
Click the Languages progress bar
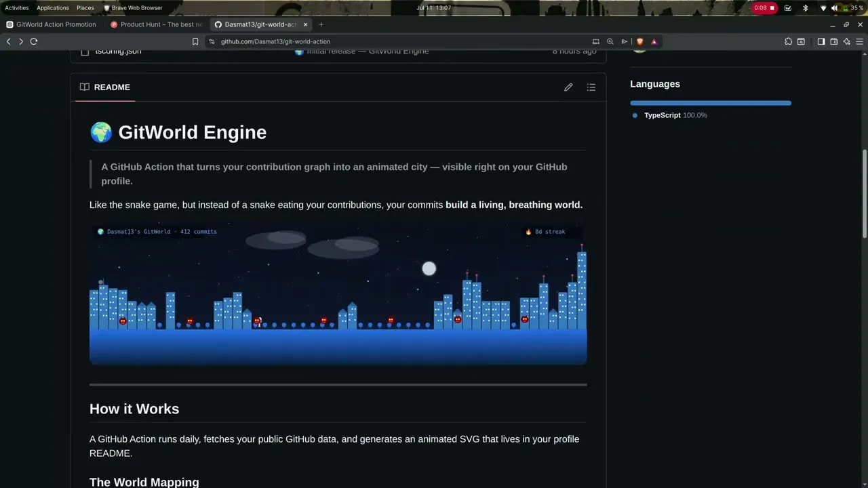(711, 103)
